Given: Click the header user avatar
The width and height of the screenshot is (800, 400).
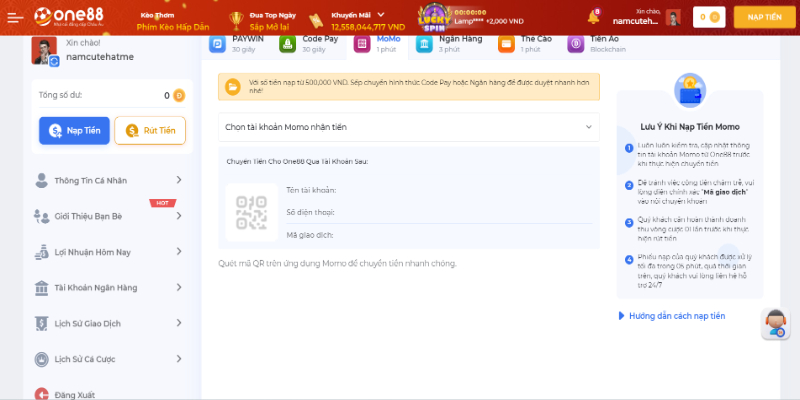Looking at the screenshot, I should (x=673, y=17).
